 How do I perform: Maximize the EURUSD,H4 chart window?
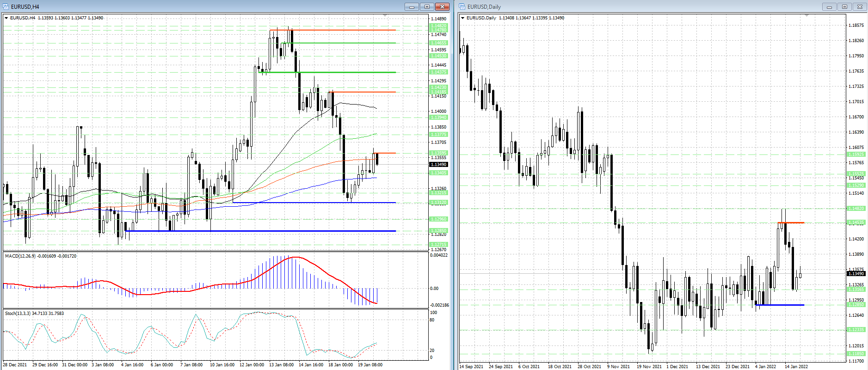coord(427,6)
